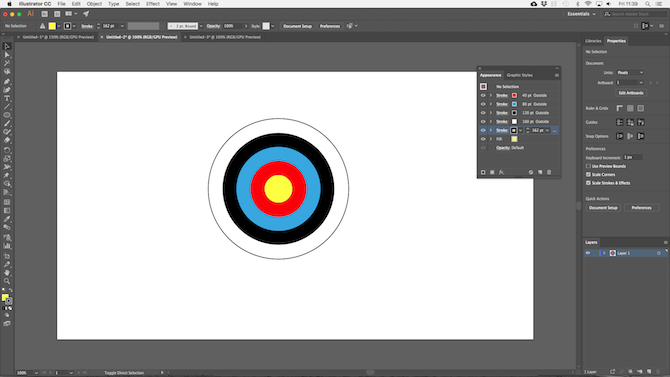The width and height of the screenshot is (670, 377).
Task: Select the Line Segment tool
Action: pyautogui.click(x=7, y=107)
